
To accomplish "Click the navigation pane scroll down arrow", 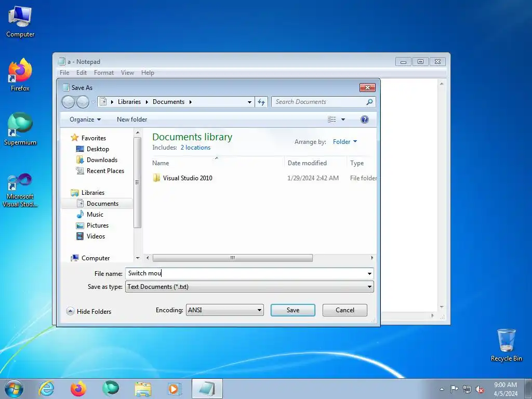I will pos(137,258).
